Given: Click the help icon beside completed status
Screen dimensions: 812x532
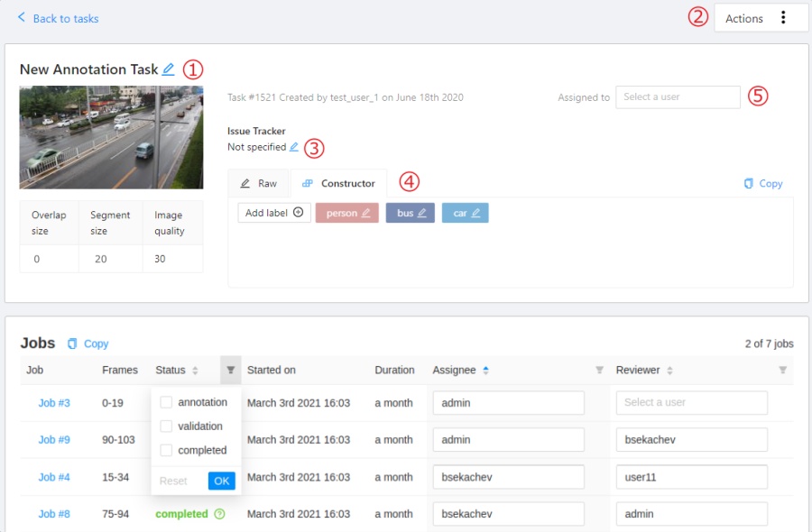Looking at the screenshot, I should coord(219,514).
